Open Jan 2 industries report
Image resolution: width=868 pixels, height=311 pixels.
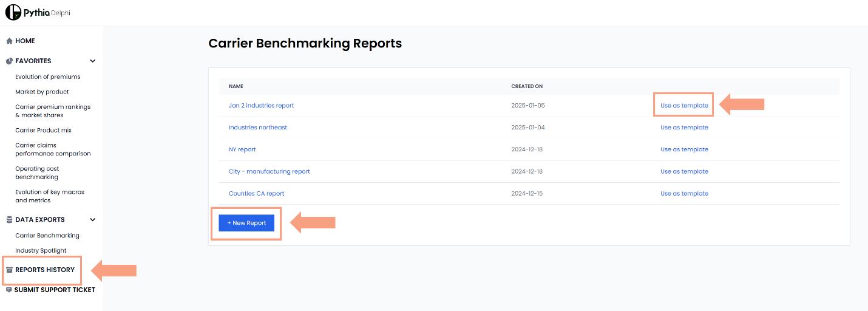point(261,106)
